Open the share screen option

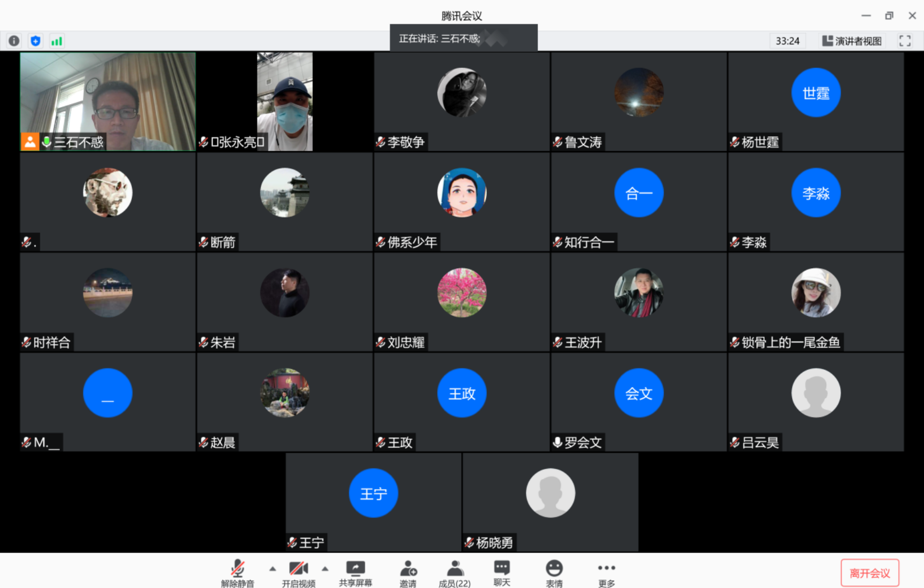[355, 573]
